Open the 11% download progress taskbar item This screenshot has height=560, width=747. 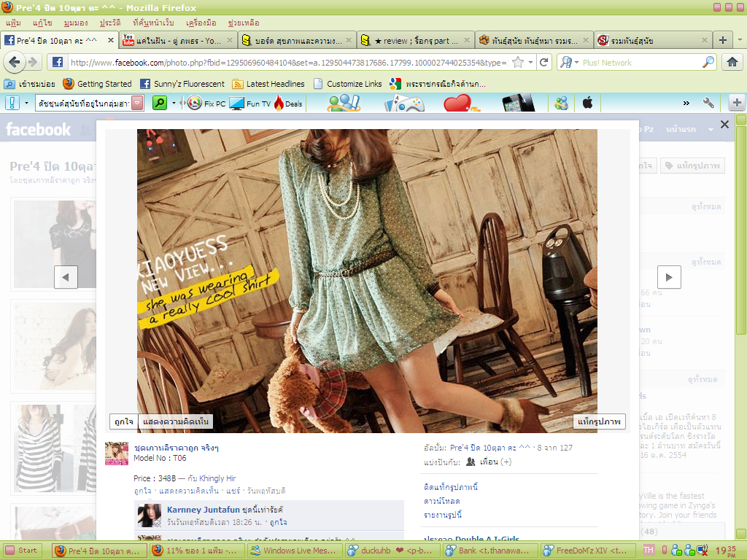[x=196, y=551]
